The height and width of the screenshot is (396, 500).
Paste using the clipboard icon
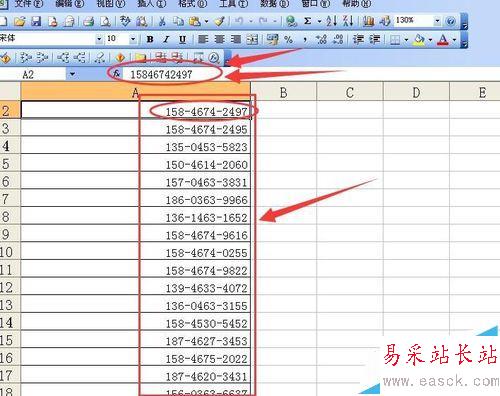point(194,22)
